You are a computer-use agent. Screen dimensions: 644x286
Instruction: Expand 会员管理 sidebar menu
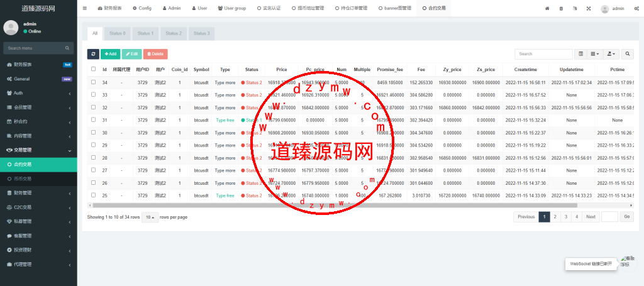coord(38,107)
